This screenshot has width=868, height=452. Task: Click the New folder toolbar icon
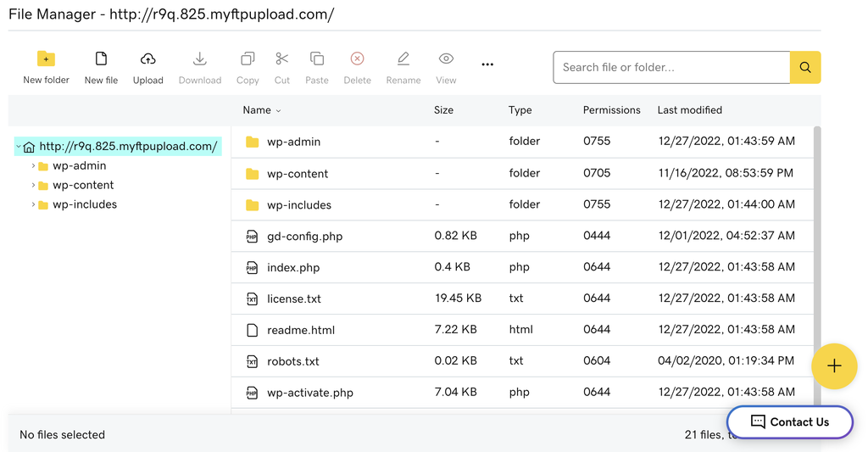click(46, 59)
